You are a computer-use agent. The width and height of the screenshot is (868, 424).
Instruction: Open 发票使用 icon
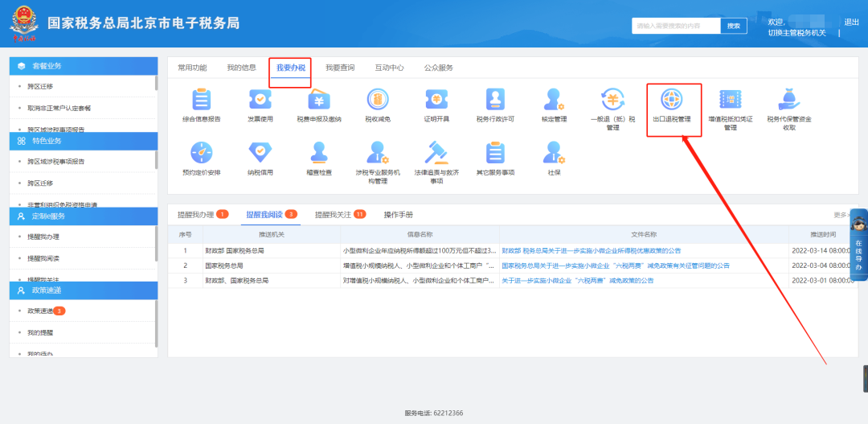click(260, 100)
